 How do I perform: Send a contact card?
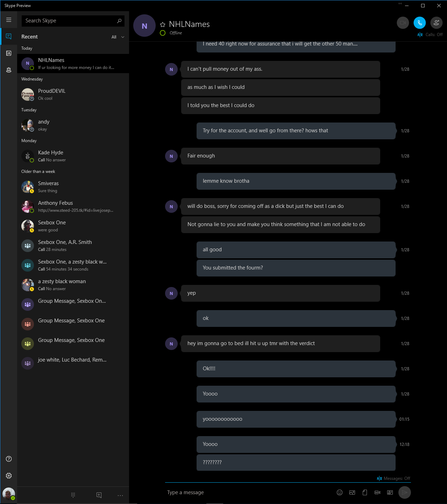(x=390, y=492)
